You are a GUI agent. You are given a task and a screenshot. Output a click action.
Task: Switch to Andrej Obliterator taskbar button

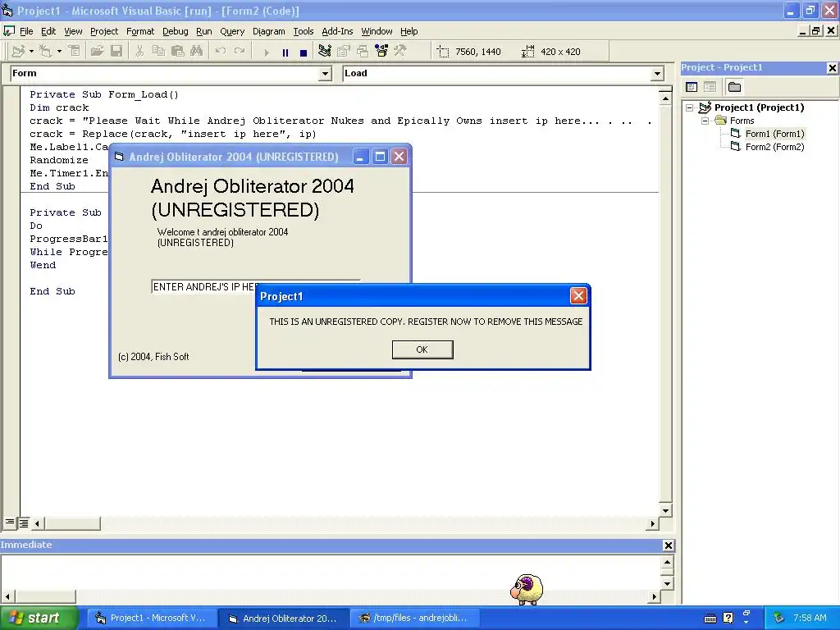tap(284, 619)
